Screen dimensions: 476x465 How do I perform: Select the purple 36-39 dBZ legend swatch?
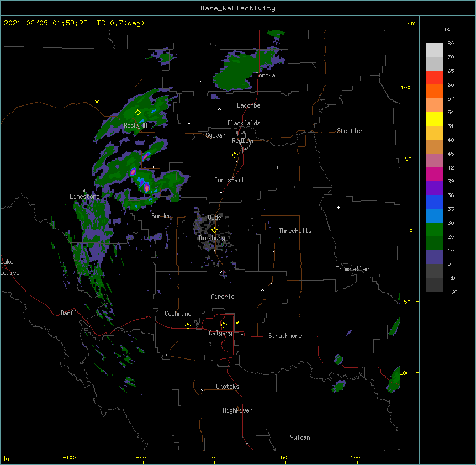[x=434, y=188]
